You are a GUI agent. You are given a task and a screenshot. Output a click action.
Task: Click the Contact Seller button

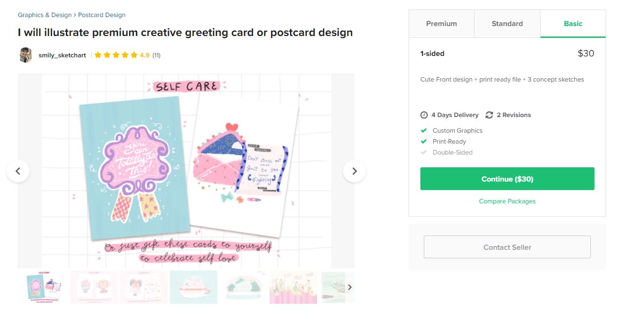pyautogui.click(x=507, y=247)
